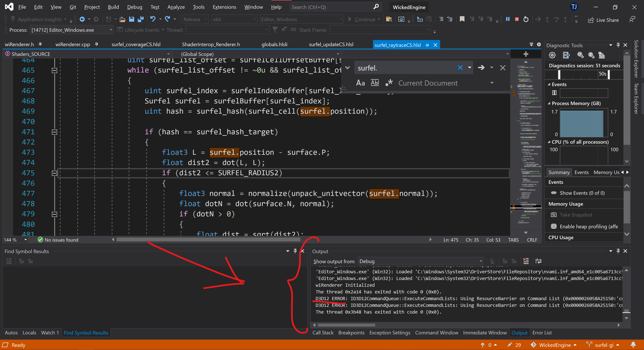Click the Break All pause icon
644x350 pixels.
pos(508,19)
